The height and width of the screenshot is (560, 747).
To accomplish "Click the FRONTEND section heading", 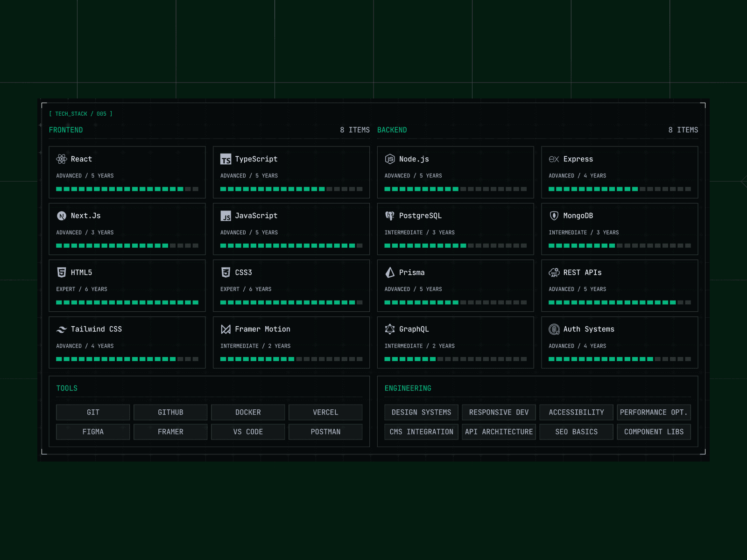I will click(x=66, y=130).
